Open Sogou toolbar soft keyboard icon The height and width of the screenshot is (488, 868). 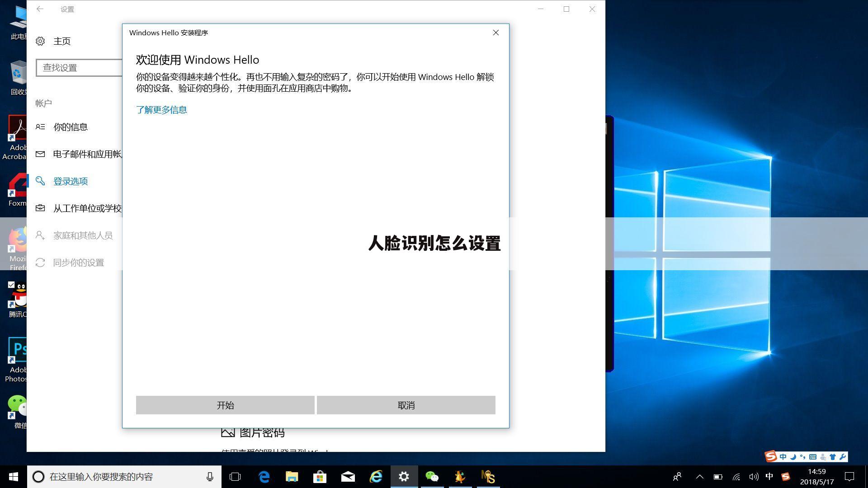813,457
